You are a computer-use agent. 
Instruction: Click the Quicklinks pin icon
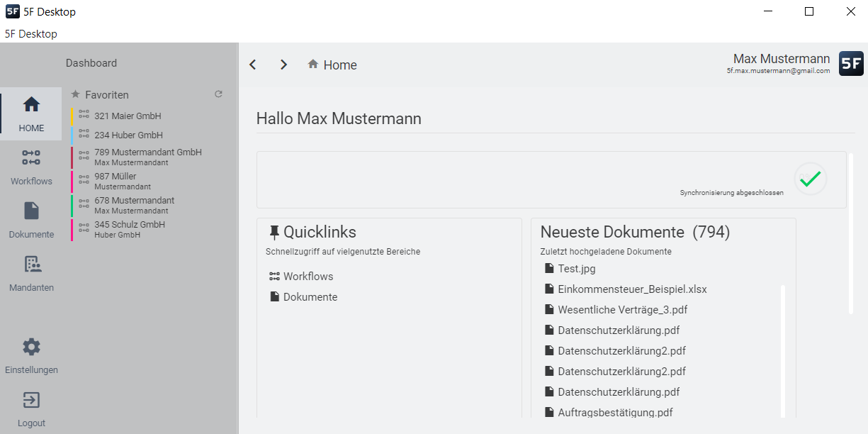[274, 232]
